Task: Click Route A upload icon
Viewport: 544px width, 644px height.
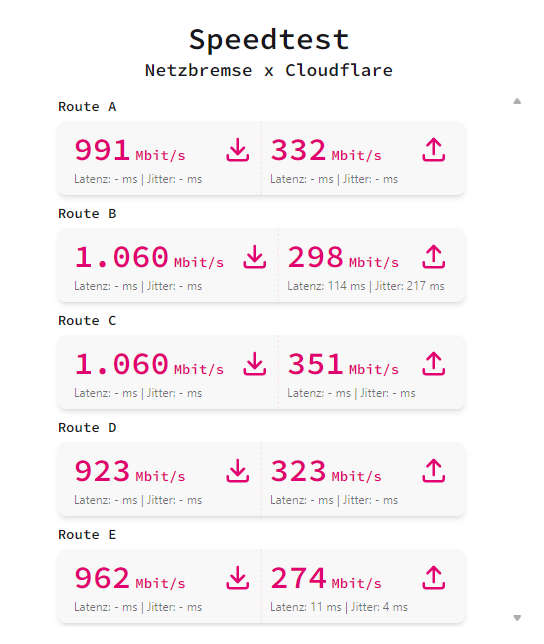Action: (x=434, y=150)
